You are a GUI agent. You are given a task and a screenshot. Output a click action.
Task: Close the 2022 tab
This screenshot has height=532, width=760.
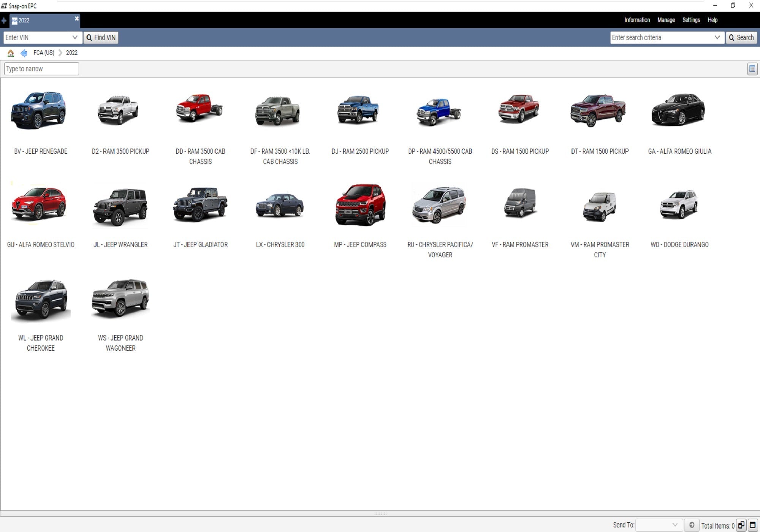(x=77, y=19)
